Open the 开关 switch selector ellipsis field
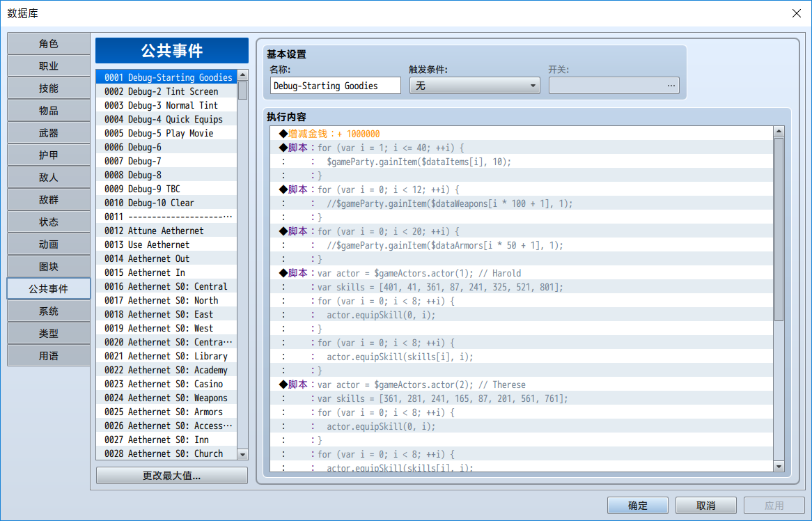812x521 pixels. click(614, 86)
